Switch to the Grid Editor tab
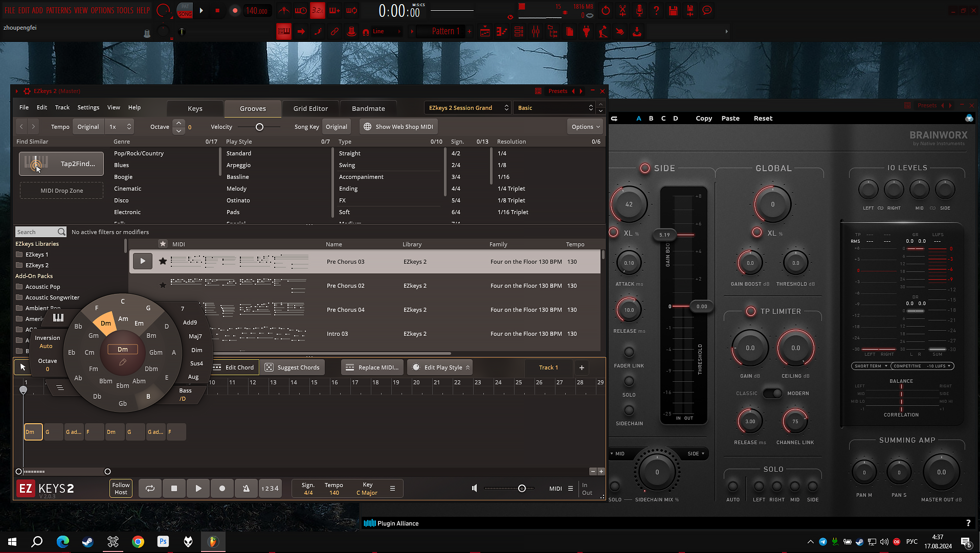The width and height of the screenshot is (980, 553). coord(310,108)
